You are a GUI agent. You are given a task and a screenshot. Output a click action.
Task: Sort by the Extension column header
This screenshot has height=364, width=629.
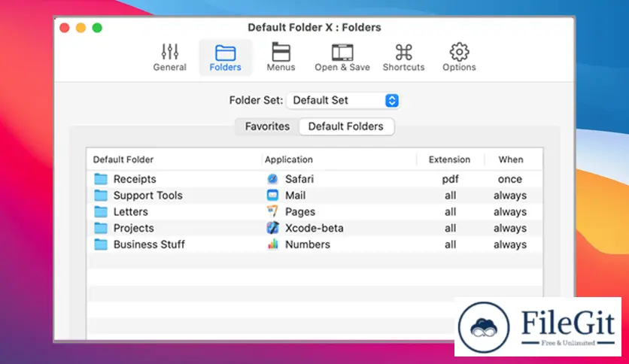[449, 159]
